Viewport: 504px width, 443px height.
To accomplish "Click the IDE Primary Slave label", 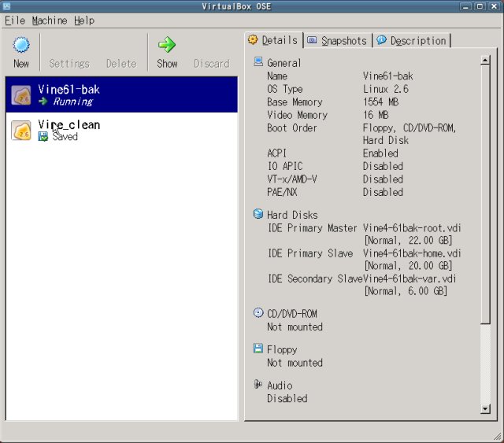I will (x=310, y=253).
